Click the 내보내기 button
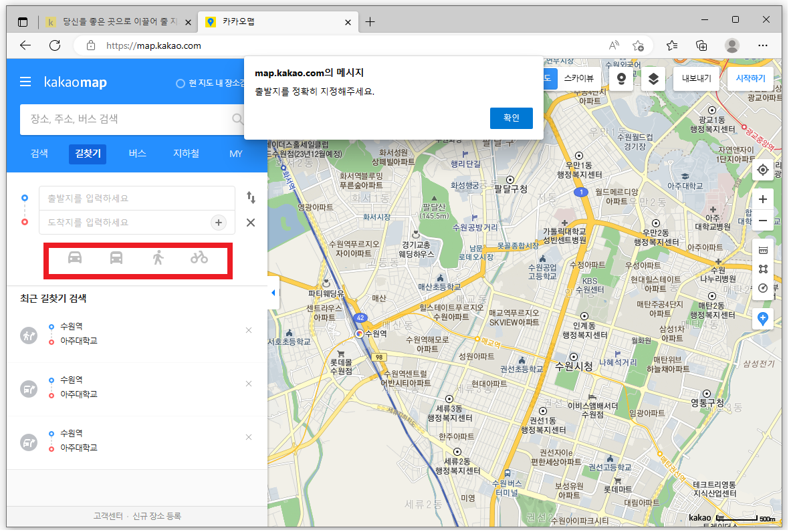The width and height of the screenshot is (789, 532). pyautogui.click(x=697, y=78)
